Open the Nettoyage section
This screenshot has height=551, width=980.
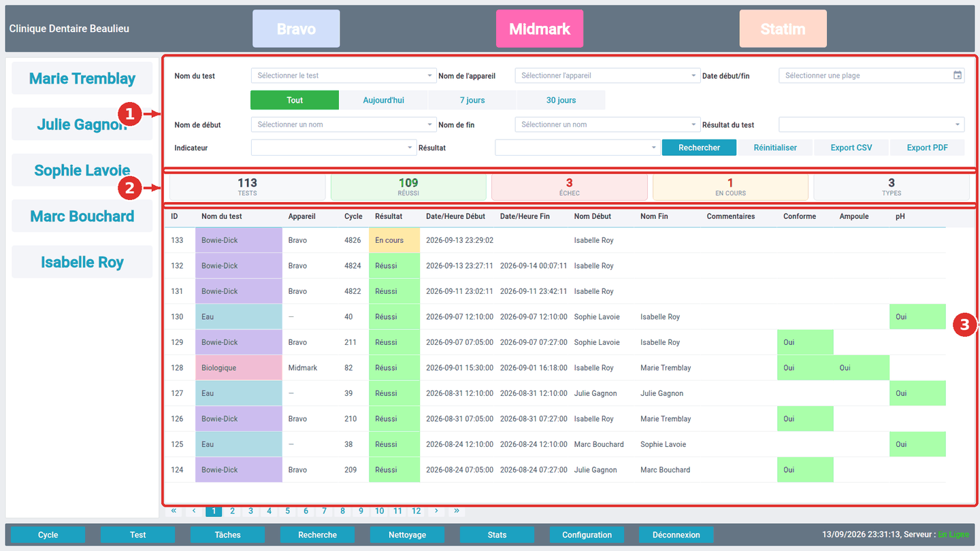(x=408, y=535)
